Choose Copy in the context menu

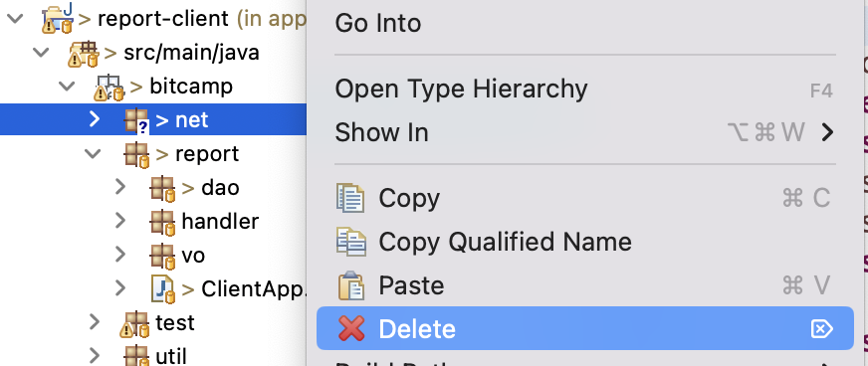tap(584, 198)
